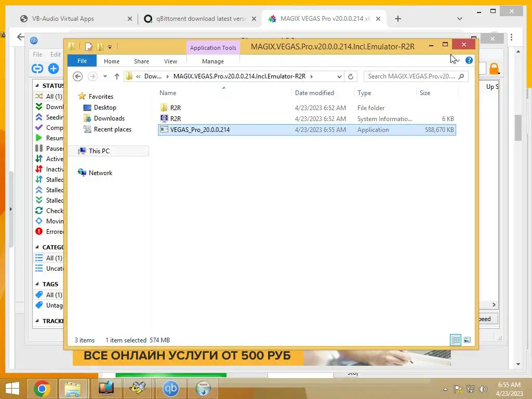Image resolution: width=532 pixels, height=399 pixels.
Task: Open the Share ribbon tab
Action: click(x=141, y=61)
